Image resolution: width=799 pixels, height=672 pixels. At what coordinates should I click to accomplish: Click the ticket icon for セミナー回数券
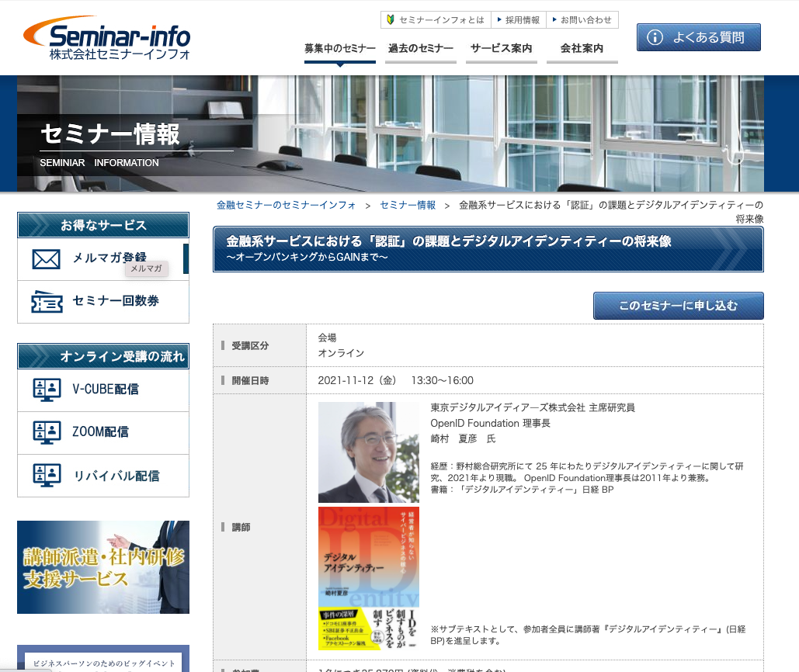tap(47, 301)
